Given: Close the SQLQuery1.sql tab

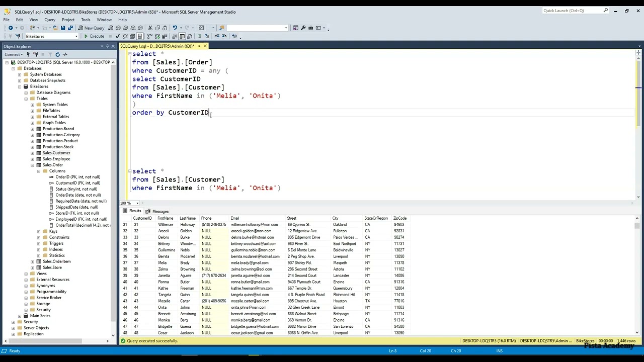Looking at the screenshot, I should pos(205,46).
